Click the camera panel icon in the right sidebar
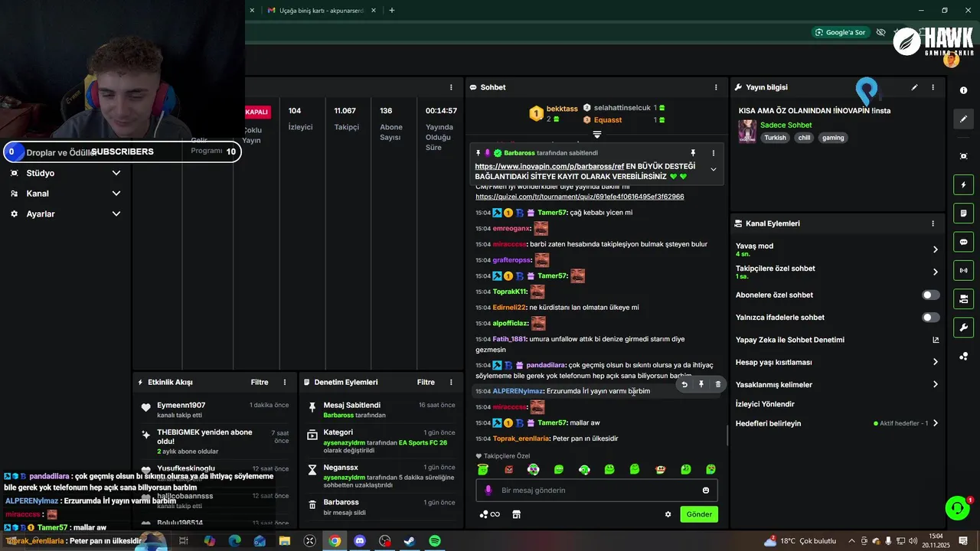 tap(963, 298)
